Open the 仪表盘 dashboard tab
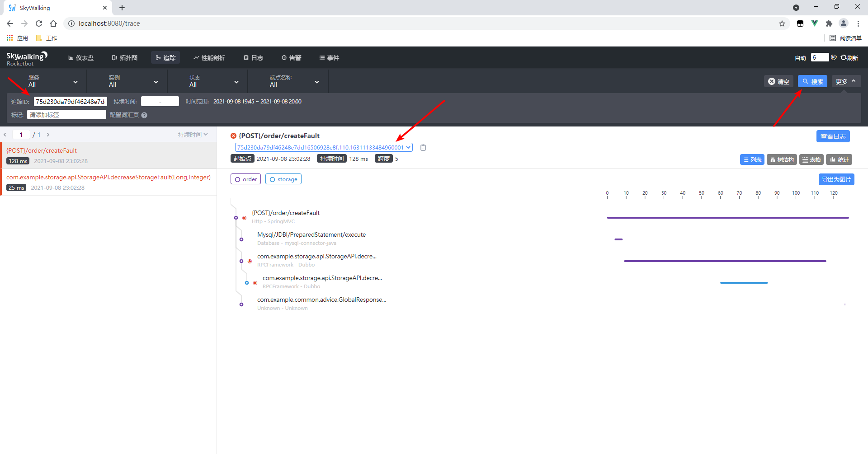The width and height of the screenshot is (868, 454). [81, 58]
